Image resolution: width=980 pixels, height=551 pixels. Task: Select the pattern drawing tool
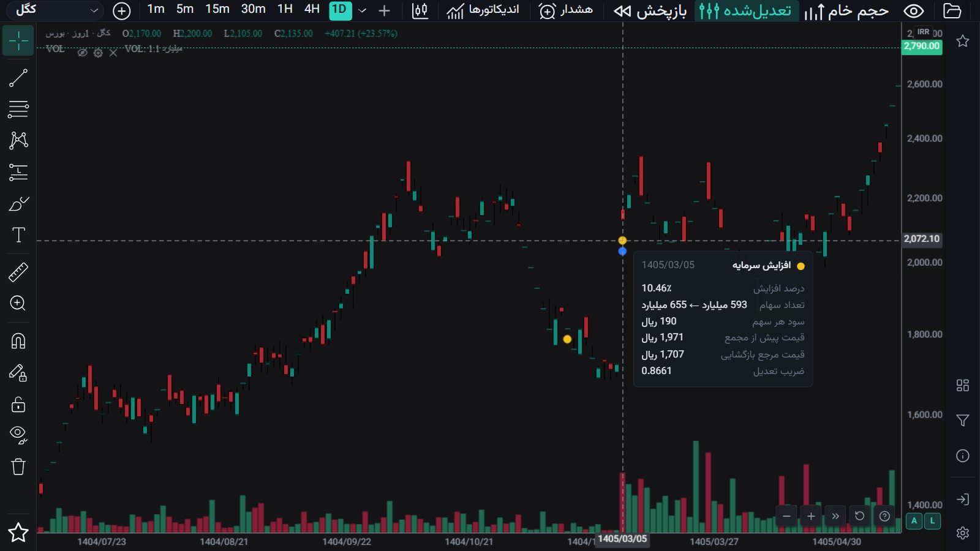(18, 140)
